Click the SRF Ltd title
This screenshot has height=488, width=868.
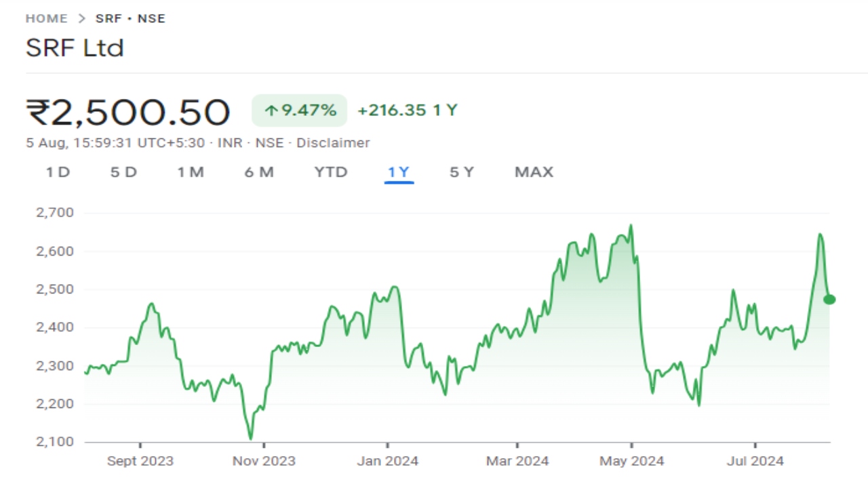point(75,48)
